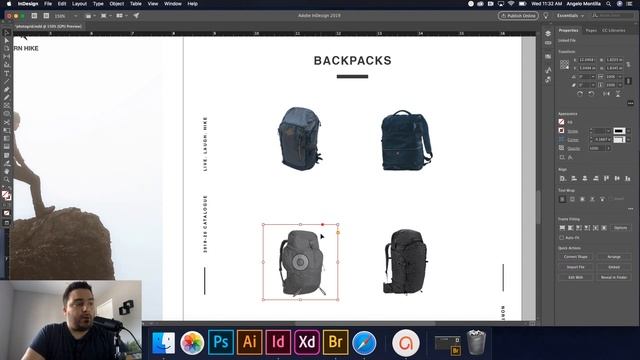Select the Selection tool arrow
Viewport: 640px width, 360px height.
click(7, 33)
